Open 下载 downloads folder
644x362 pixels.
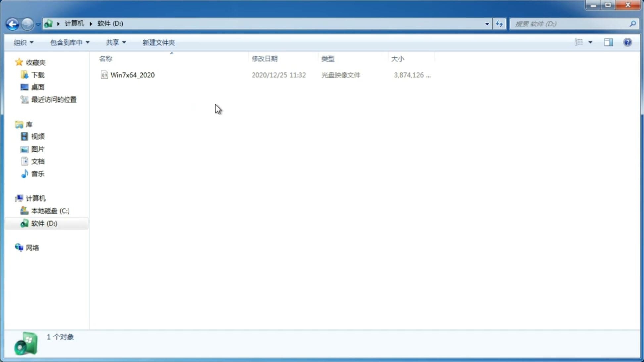coord(37,74)
